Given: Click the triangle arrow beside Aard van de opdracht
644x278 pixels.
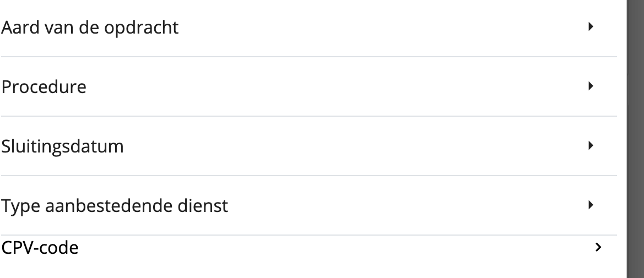Looking at the screenshot, I should point(591,26).
